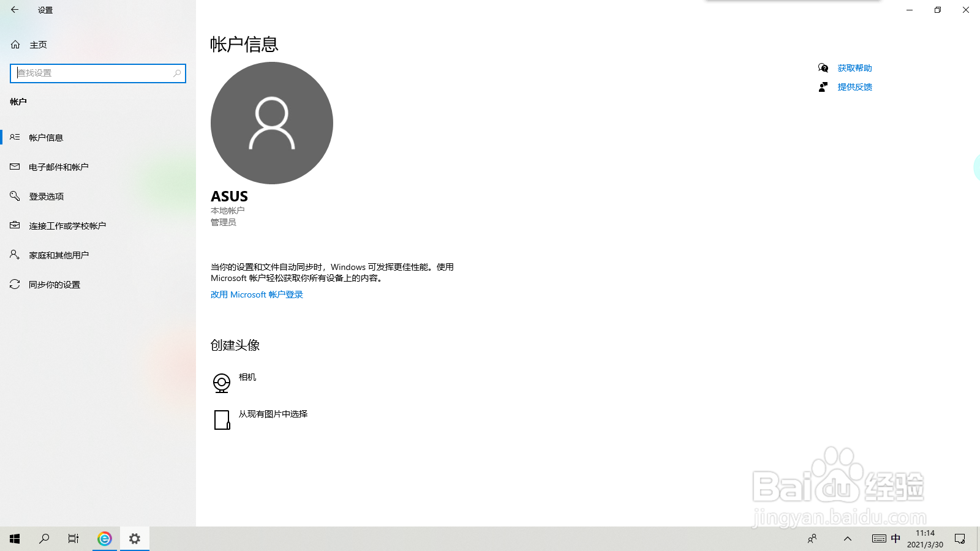
Task: Click the file icon for 从现有图片中选择
Action: click(x=222, y=420)
